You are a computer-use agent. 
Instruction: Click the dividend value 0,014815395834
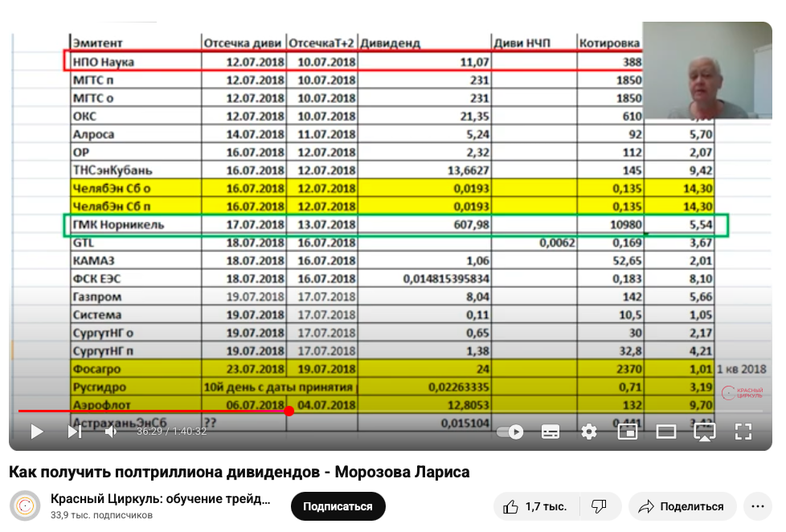click(446, 279)
